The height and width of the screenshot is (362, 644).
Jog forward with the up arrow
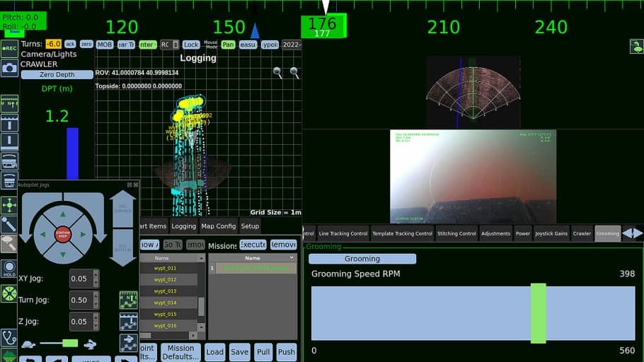coord(63,214)
